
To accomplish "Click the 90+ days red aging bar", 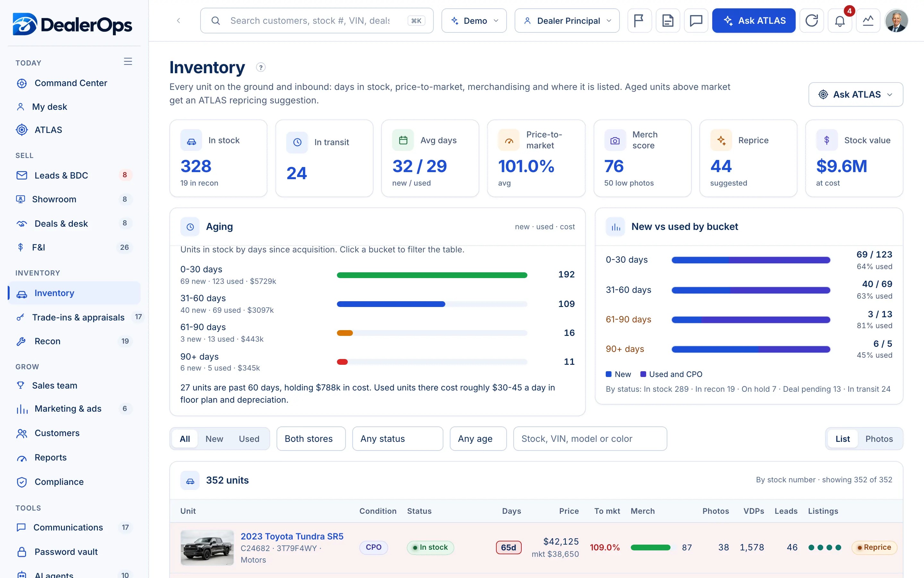I will [342, 362].
